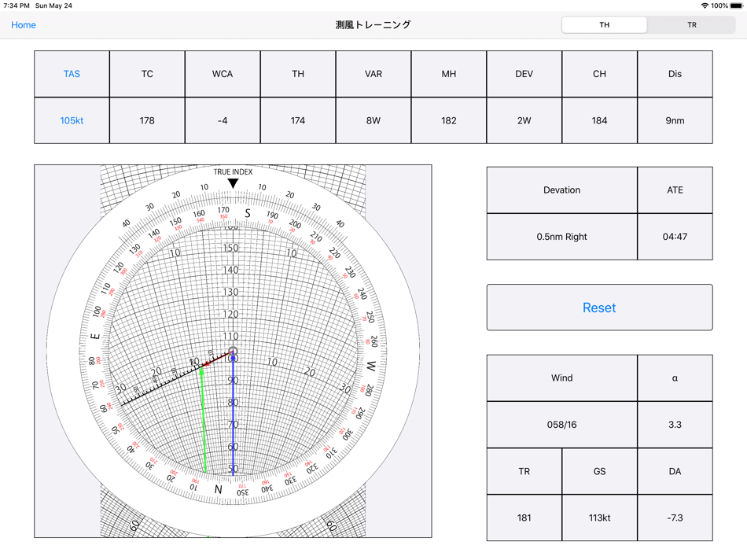Select the wind value 058/16
This screenshot has width=747, height=560.
point(561,424)
